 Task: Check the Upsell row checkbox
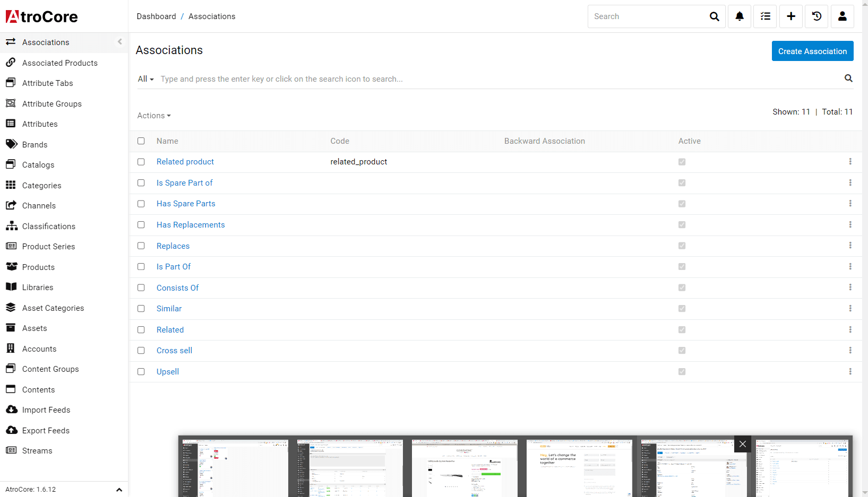click(141, 372)
